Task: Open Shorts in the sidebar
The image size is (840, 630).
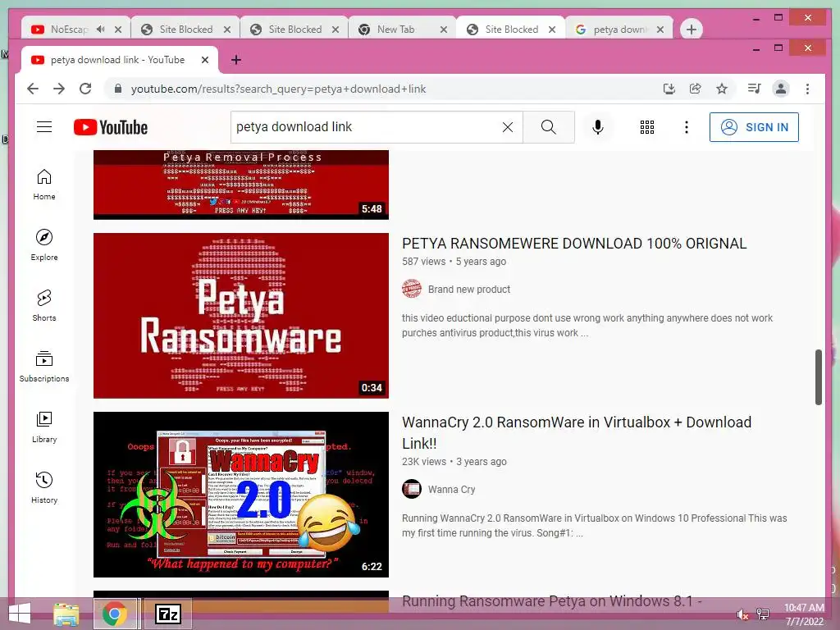Action: [x=44, y=305]
